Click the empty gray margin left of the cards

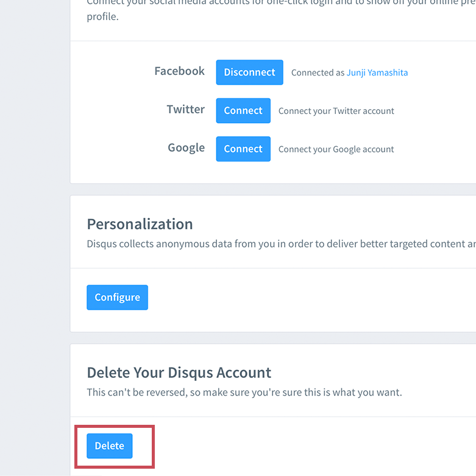34,244
